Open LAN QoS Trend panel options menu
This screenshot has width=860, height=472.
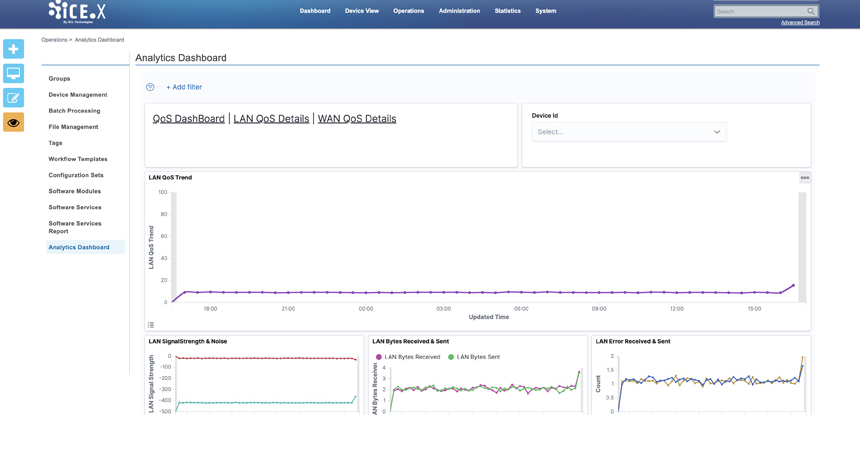(x=805, y=178)
